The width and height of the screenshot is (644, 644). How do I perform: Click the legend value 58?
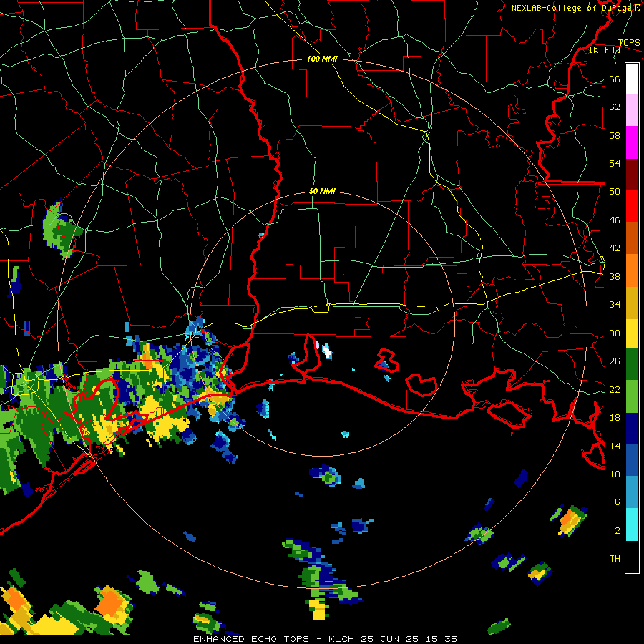pyautogui.click(x=615, y=135)
